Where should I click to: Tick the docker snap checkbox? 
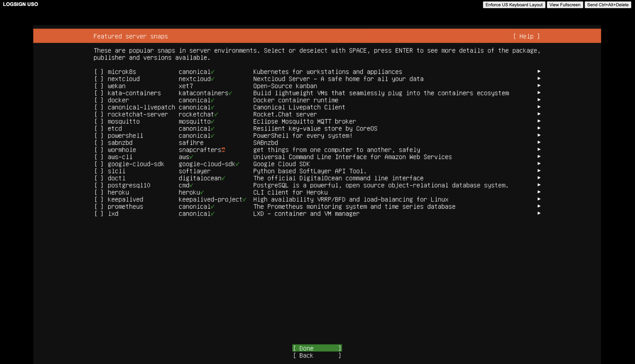coord(99,100)
